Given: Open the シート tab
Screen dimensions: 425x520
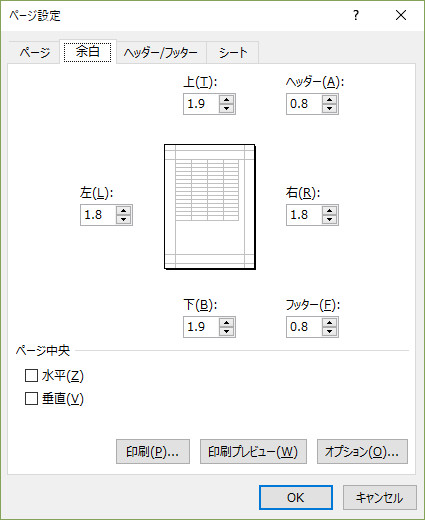Looking at the screenshot, I should [233, 53].
